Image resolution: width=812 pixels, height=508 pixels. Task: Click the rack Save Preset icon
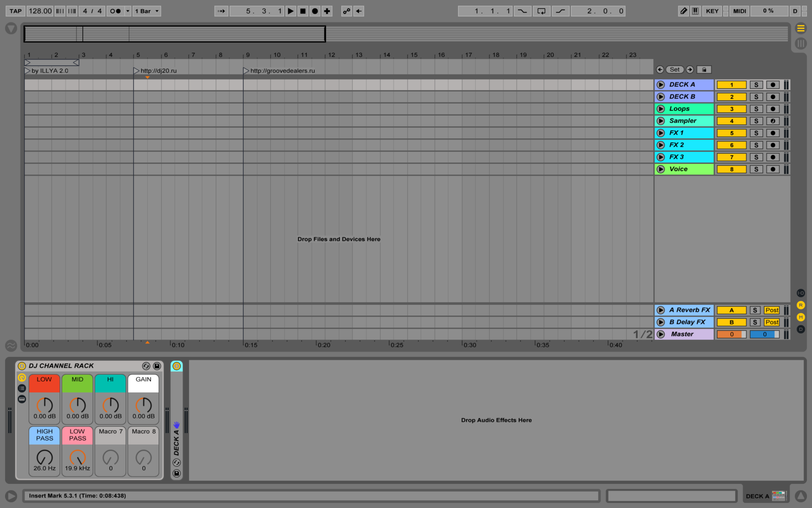coord(157,366)
